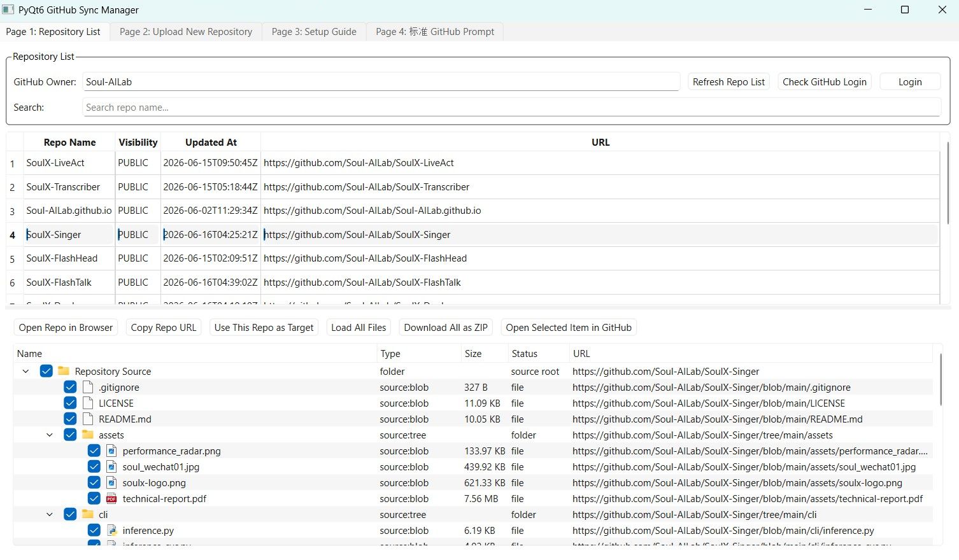
Task: Click the README.md file icon
Action: [x=88, y=419]
